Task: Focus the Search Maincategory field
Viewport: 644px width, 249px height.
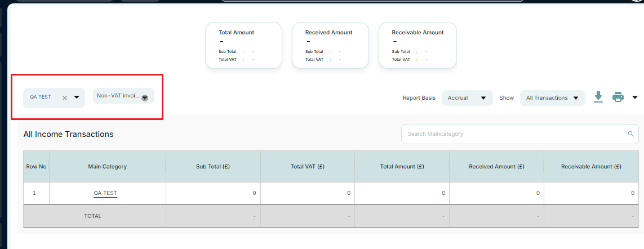Action: [x=519, y=134]
